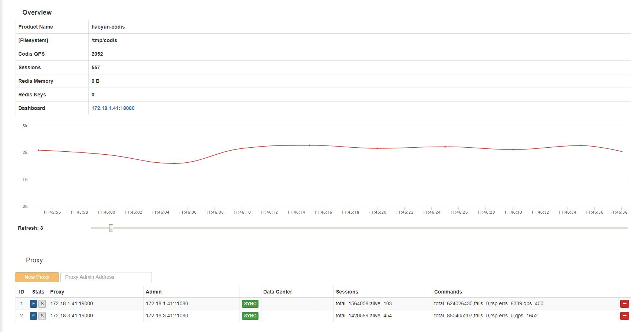Click the Data Center column header
644x332 pixels.
point(278,292)
